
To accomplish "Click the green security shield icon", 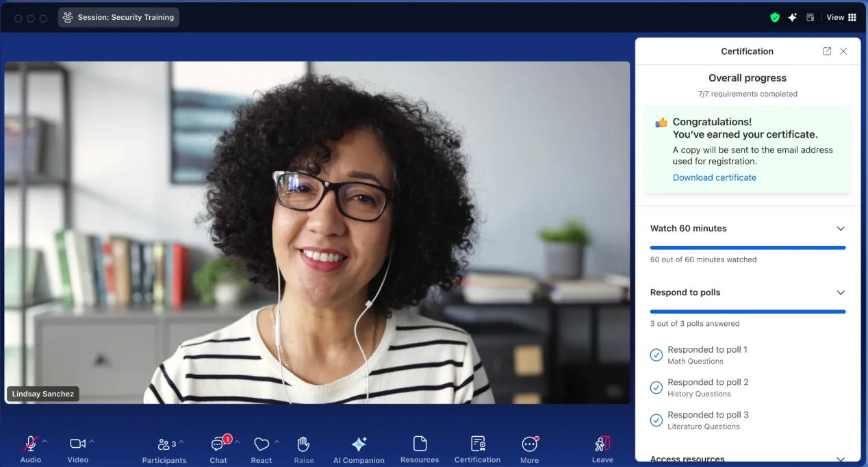I will (x=775, y=18).
